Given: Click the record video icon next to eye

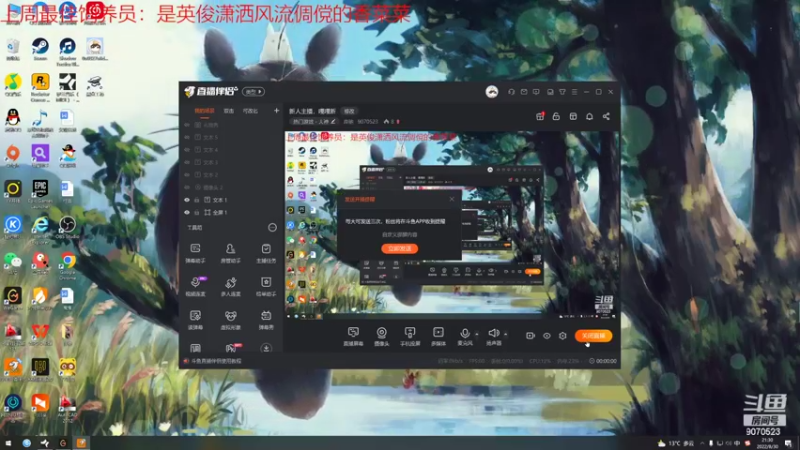Looking at the screenshot, I should (530, 336).
